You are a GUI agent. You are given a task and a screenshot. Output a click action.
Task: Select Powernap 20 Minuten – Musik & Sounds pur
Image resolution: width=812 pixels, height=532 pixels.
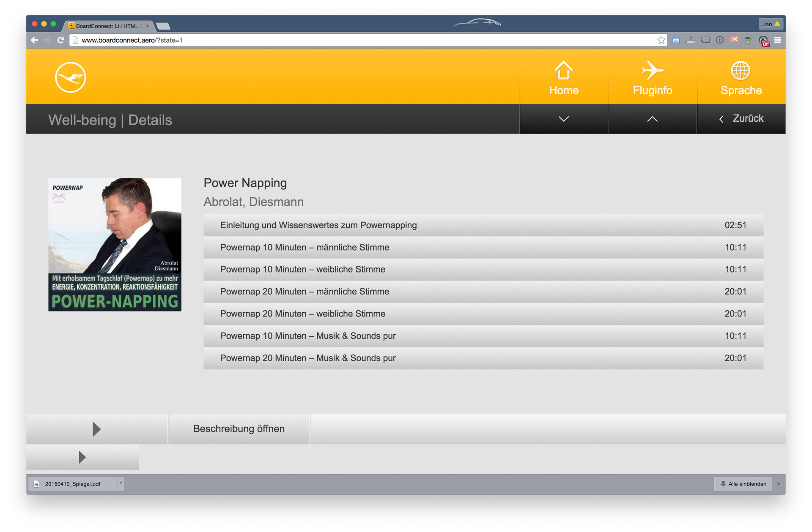(x=483, y=358)
